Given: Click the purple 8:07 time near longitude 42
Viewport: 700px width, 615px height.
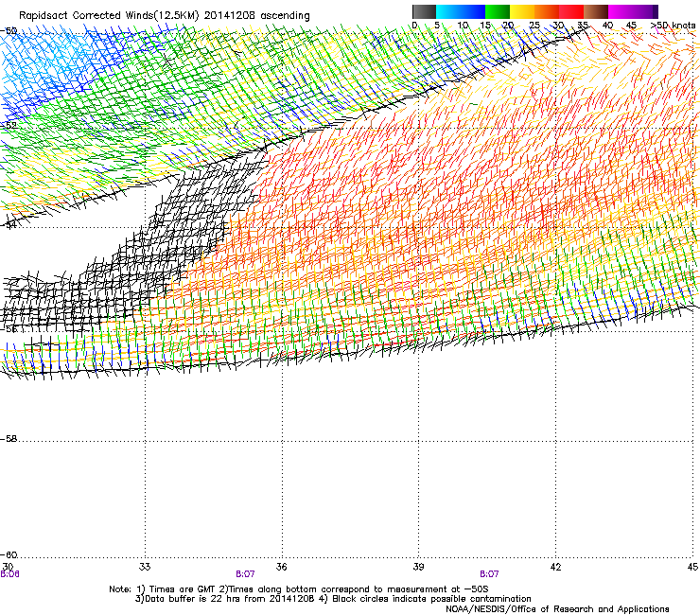Looking at the screenshot, I should 489,574.
